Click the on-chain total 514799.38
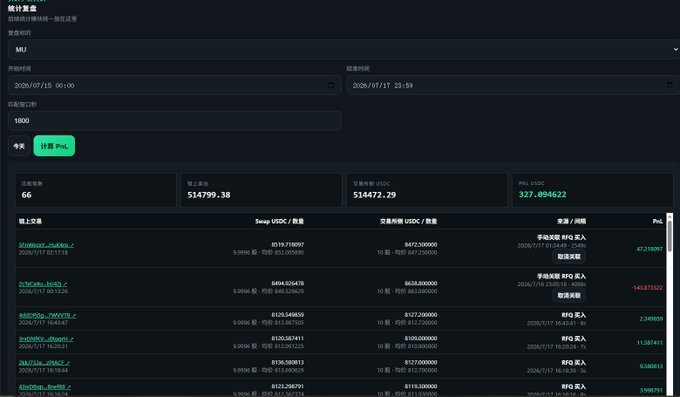Screen dimensions: 680x397 pos(209,195)
